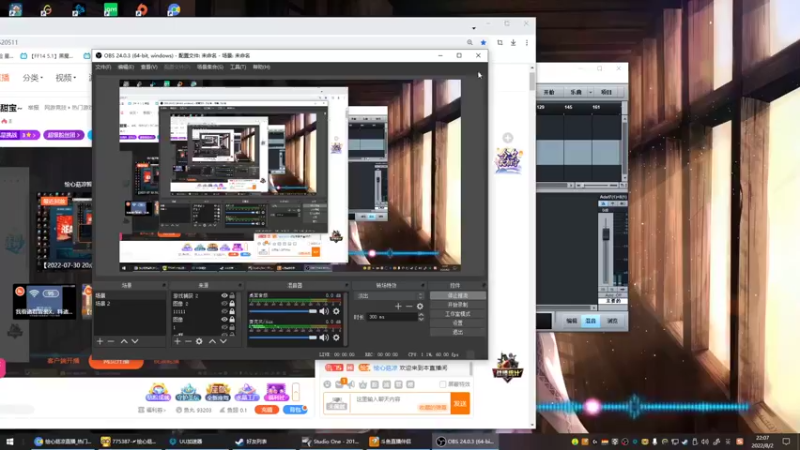Image resolution: width=800 pixels, height=450 pixels.
Task: Click transition duration stepper arrows
Action: [421, 317]
